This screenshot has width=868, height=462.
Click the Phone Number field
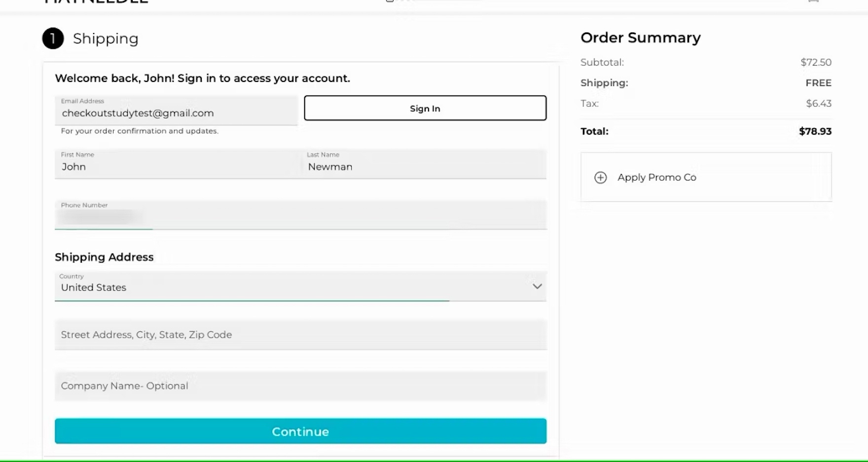coord(300,215)
